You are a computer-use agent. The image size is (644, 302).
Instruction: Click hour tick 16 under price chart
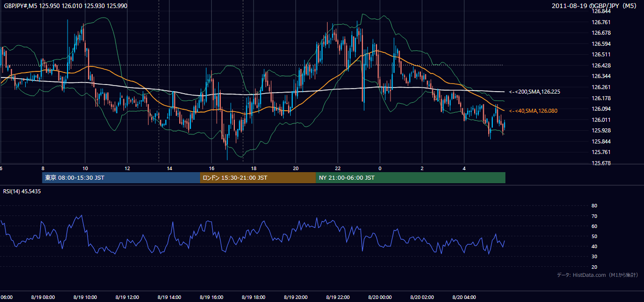212,169
